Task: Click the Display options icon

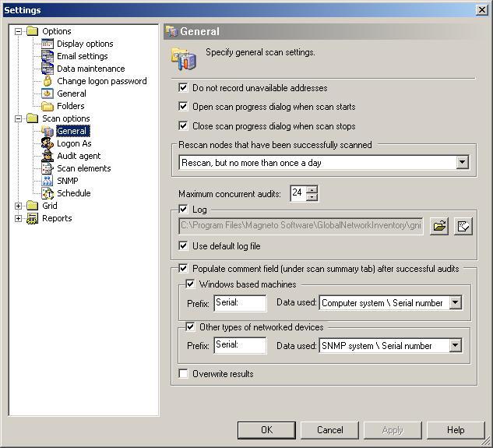Action: pyautogui.click(x=48, y=44)
